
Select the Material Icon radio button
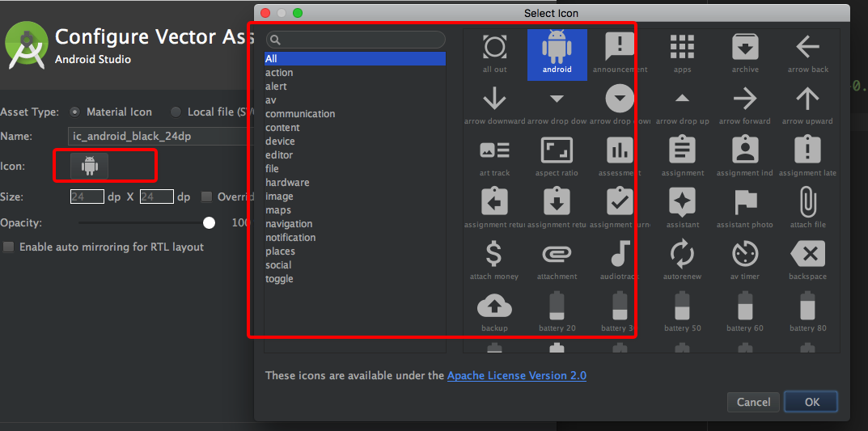(74, 112)
